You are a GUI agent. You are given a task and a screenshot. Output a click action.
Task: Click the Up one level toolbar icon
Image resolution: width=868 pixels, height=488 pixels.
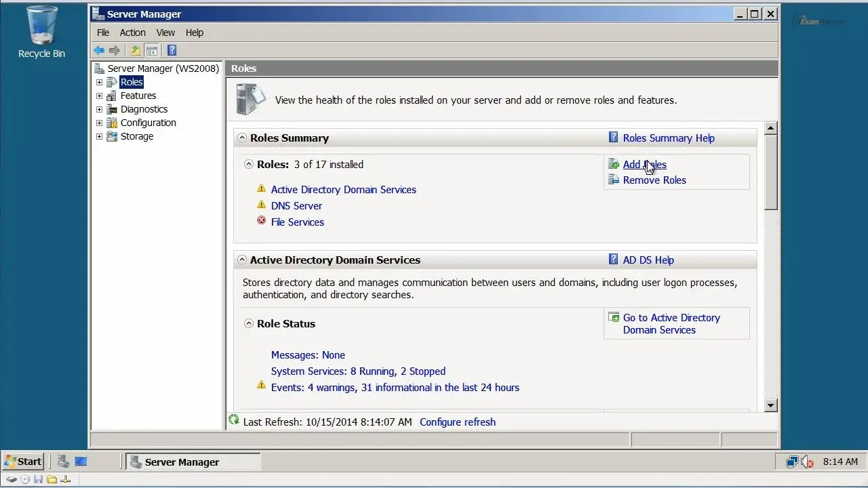point(136,50)
